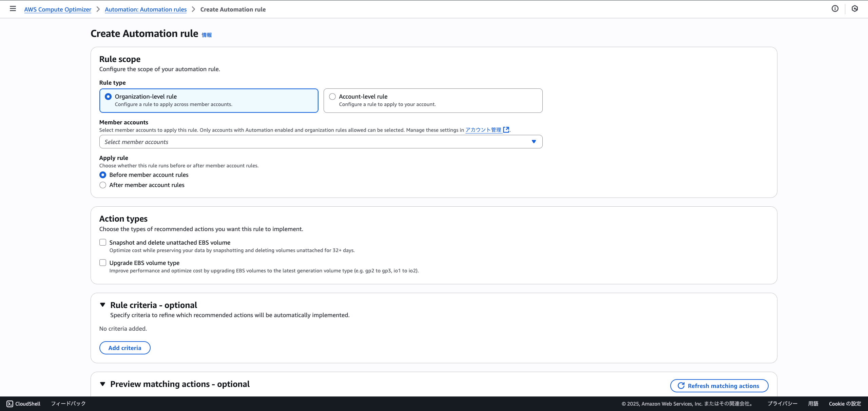The height and width of the screenshot is (411, 868).
Task: Click the info circle icon top right
Action: 835,9
